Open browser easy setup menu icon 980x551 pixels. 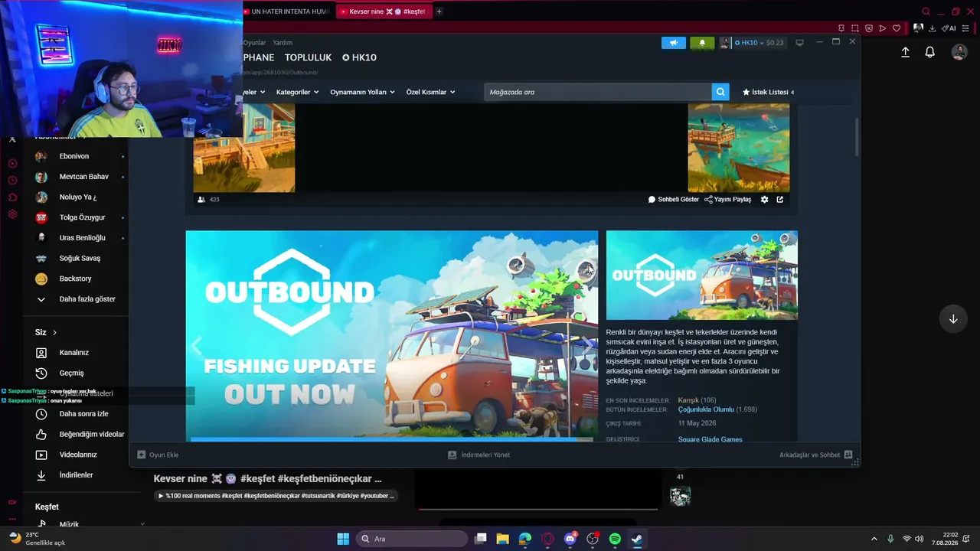(x=965, y=28)
